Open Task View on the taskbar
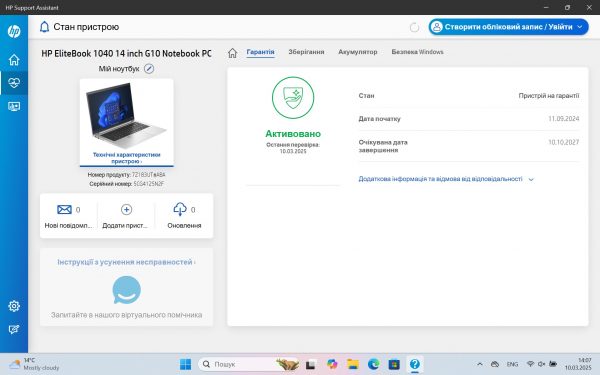 (x=310, y=364)
